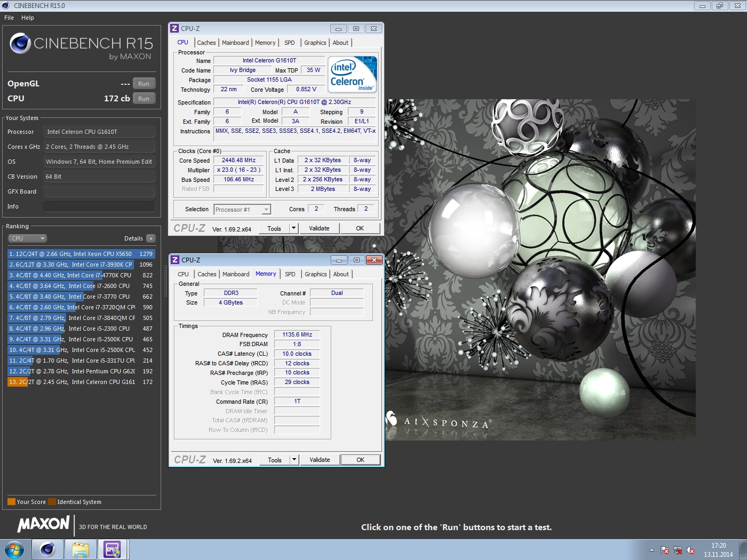Switch to Caches tab in upper CPU-Z
747x560 pixels.
206,43
